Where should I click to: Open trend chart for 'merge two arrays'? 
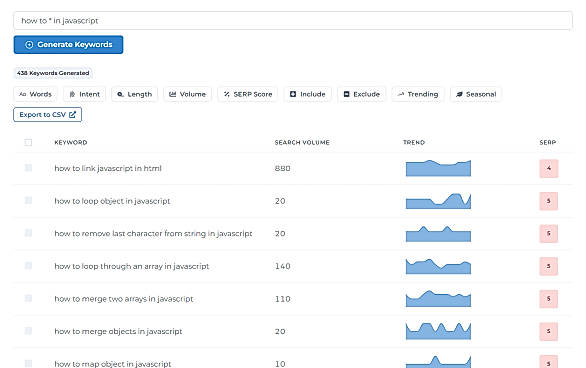pyautogui.click(x=438, y=299)
